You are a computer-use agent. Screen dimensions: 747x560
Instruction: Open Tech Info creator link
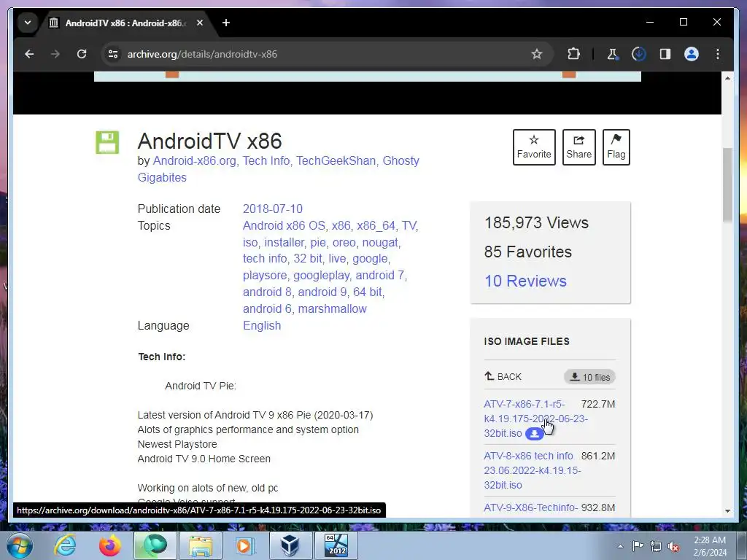266,161
